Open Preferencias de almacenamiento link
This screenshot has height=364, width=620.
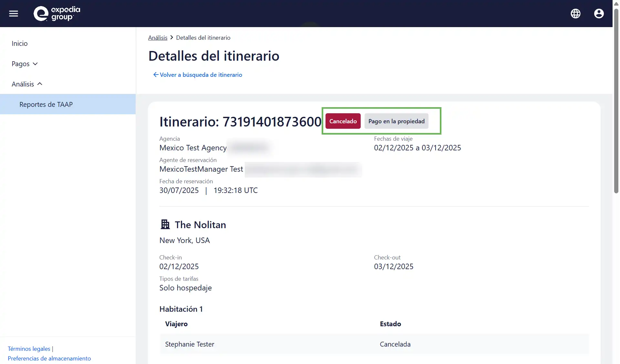coord(49,359)
